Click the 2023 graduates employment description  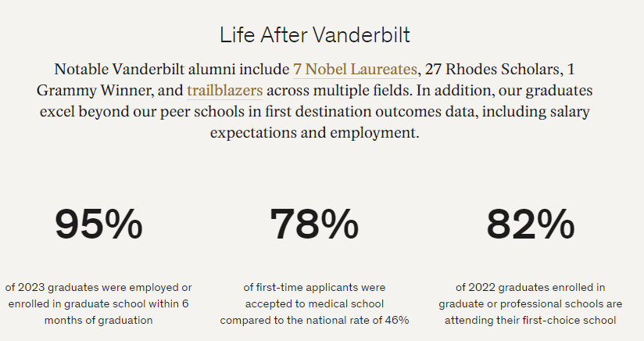click(x=98, y=303)
